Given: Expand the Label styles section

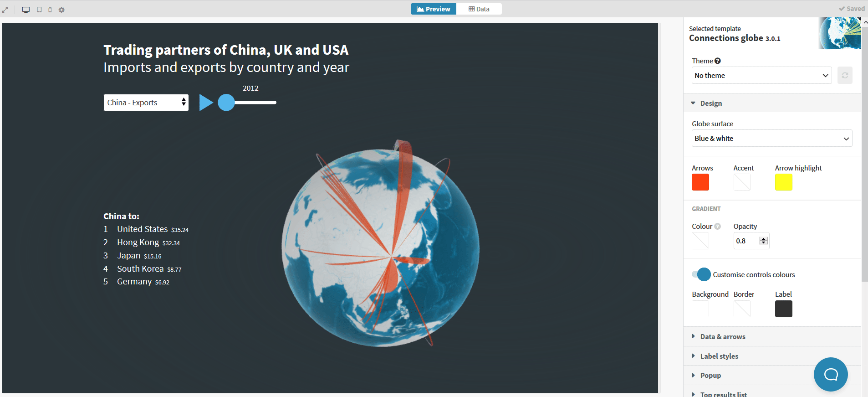Looking at the screenshot, I should click(719, 356).
